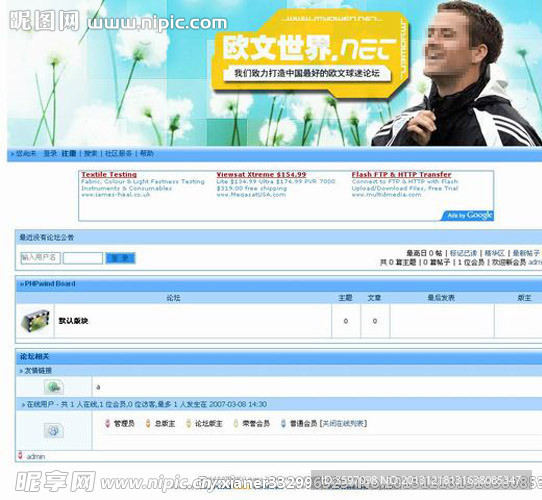Viewport: 542px width, 500px height.
Task: Open the Flash FTP & HTTP Transfer link
Action: point(401,175)
